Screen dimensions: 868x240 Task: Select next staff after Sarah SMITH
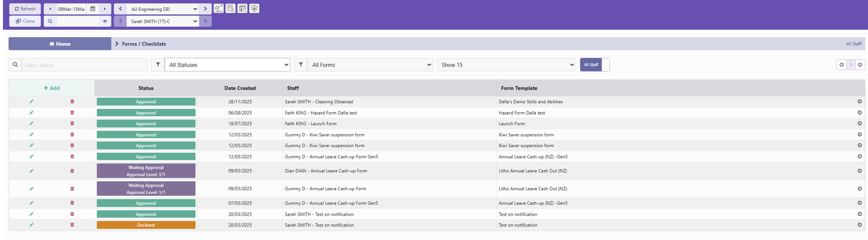click(x=205, y=21)
